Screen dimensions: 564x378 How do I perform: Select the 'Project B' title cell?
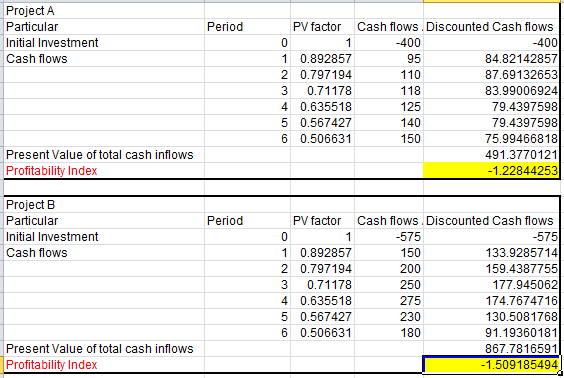(x=104, y=205)
